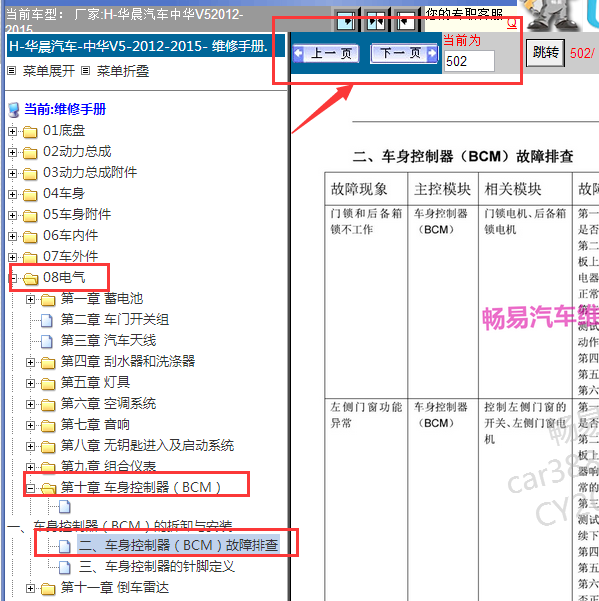599x601 pixels.
Task: Click the icon beside 菜单展开
Action: click(12, 71)
